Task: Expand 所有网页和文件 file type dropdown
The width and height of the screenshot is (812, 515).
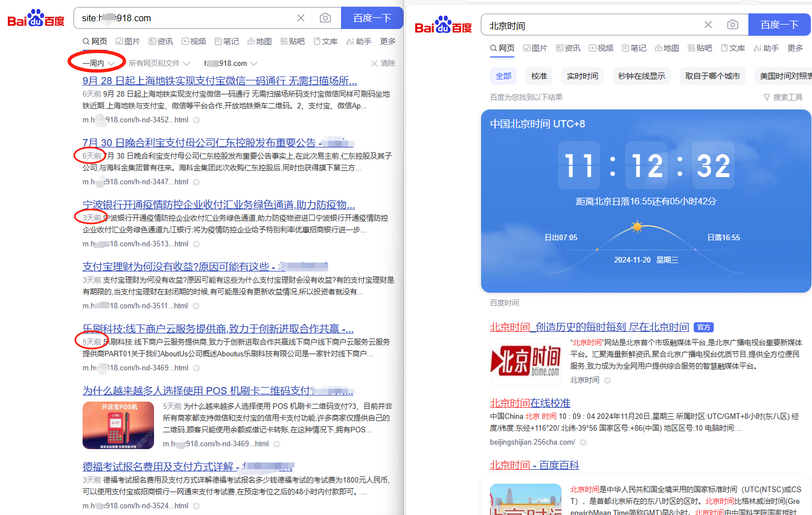Action: pos(159,63)
